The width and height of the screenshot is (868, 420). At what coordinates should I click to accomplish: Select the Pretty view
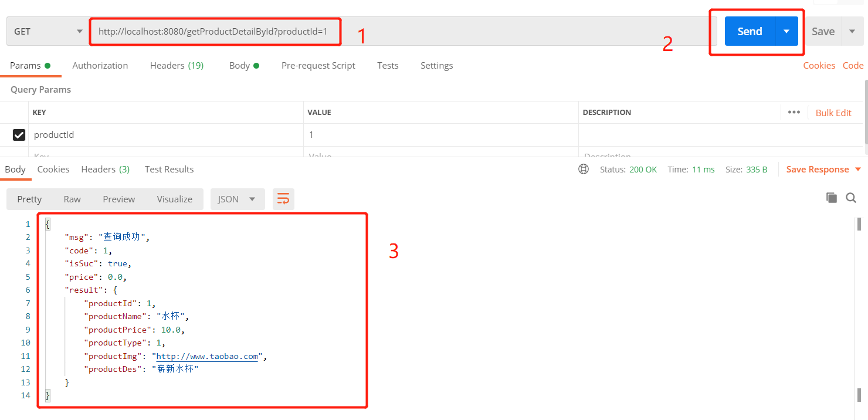coord(29,199)
